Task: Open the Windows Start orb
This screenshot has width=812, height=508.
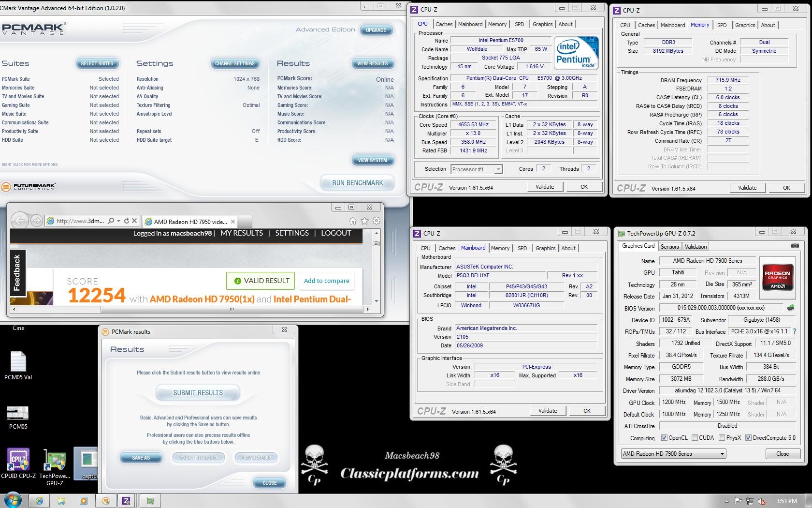Action: pos(13,501)
